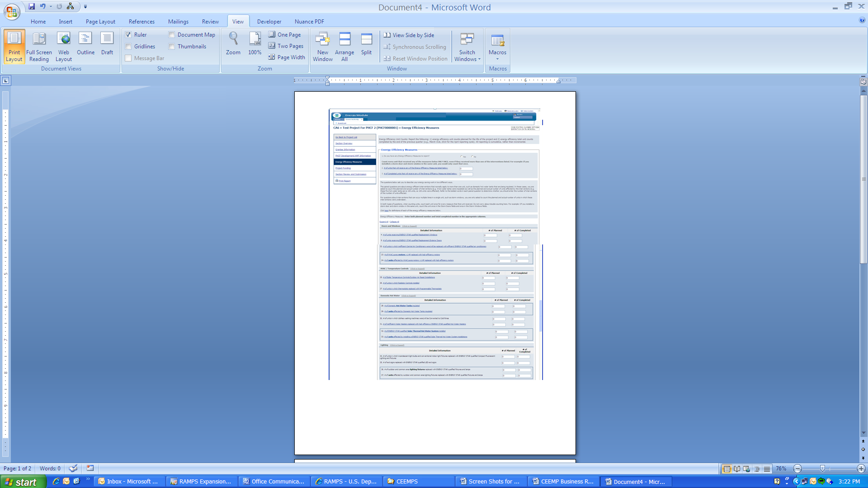Click the Arrange All icon
Screen dimensions: 868x488
344,46
